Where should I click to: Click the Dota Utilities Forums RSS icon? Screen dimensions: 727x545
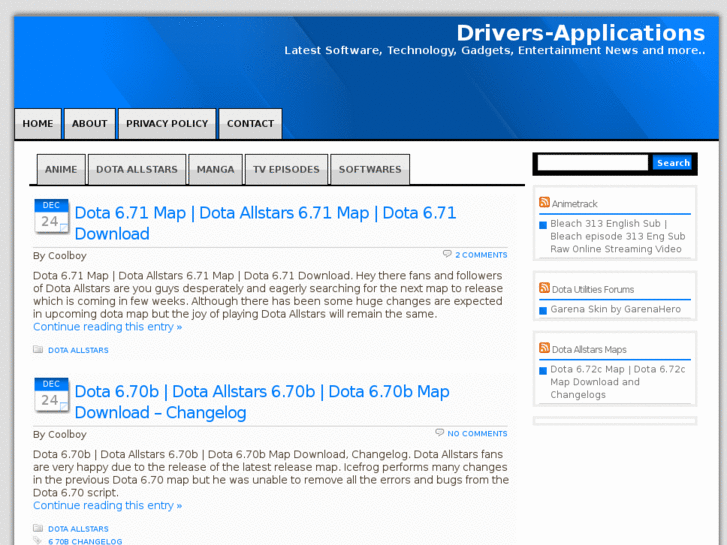pos(544,288)
